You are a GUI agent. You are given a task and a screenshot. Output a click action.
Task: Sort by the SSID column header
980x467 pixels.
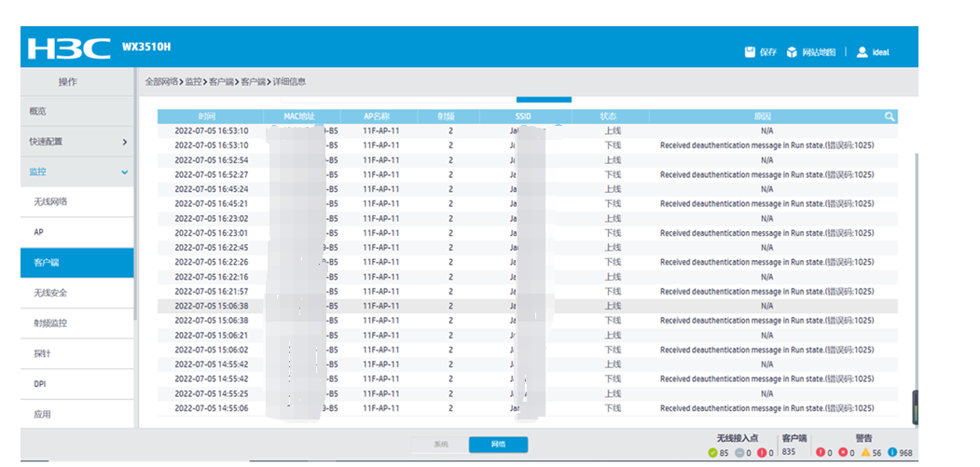(524, 117)
